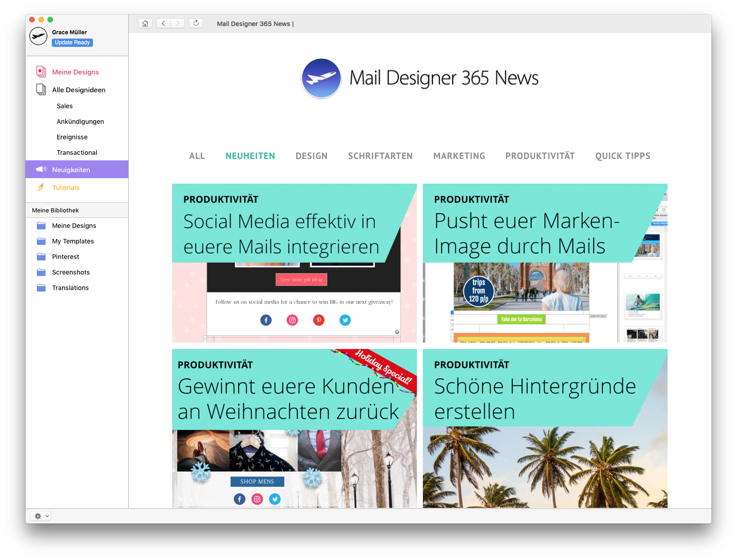Select the Ereignisse subcategory
This screenshot has width=737, height=560.
tap(72, 137)
